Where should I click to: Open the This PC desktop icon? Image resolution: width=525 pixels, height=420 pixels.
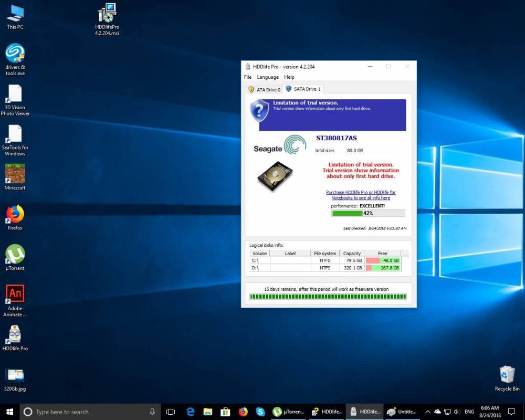coord(15,17)
